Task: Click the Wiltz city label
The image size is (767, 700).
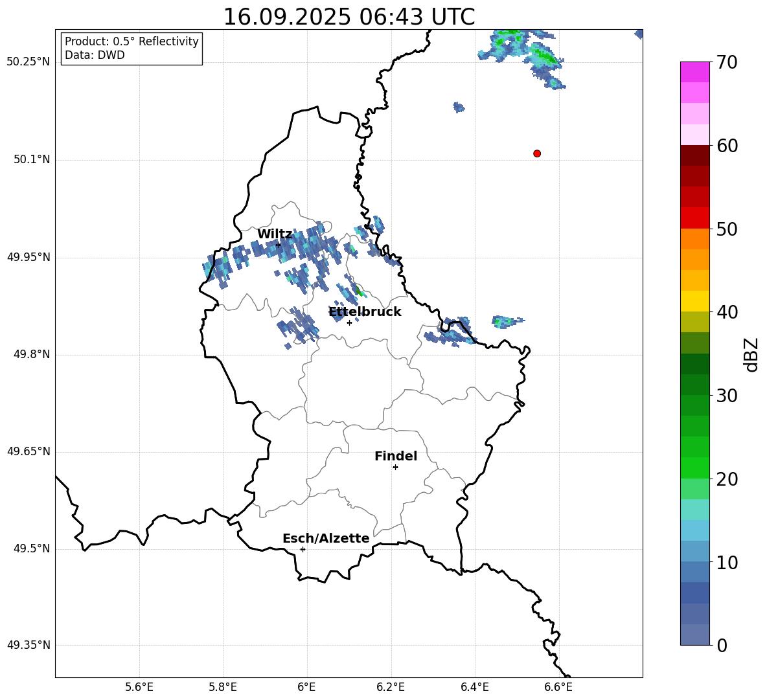Action: (x=275, y=234)
